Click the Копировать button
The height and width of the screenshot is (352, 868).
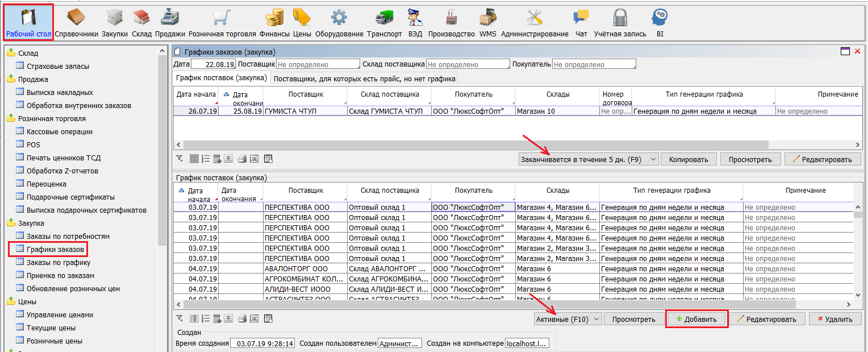[x=688, y=159]
